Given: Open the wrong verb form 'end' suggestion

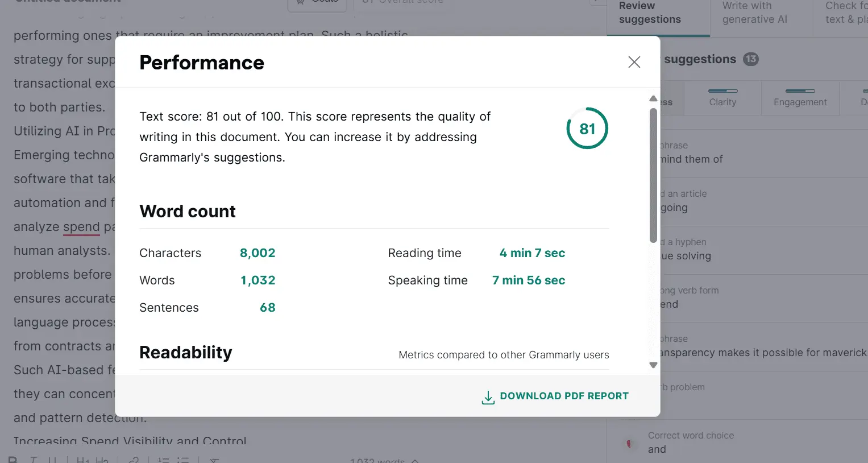Looking at the screenshot, I should 763,298.
